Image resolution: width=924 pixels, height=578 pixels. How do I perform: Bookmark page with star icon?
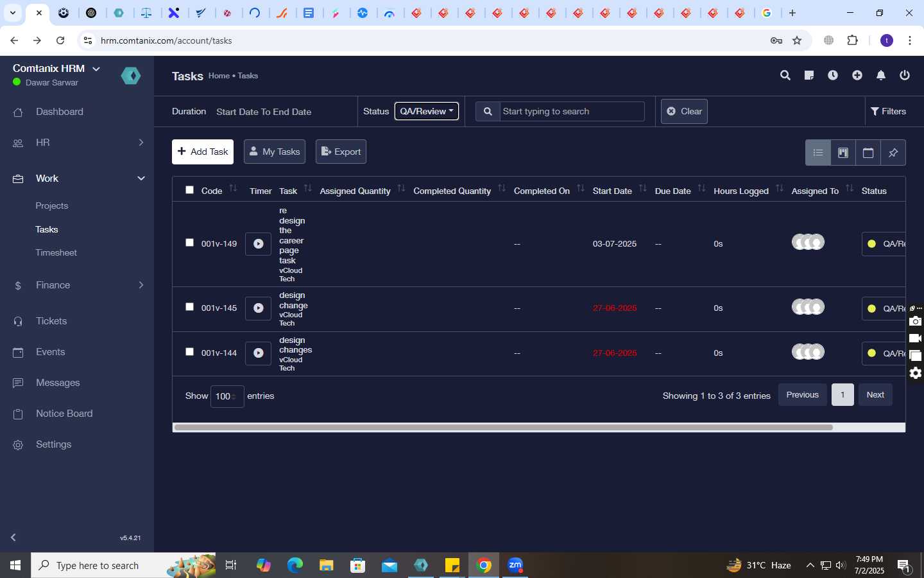point(797,40)
